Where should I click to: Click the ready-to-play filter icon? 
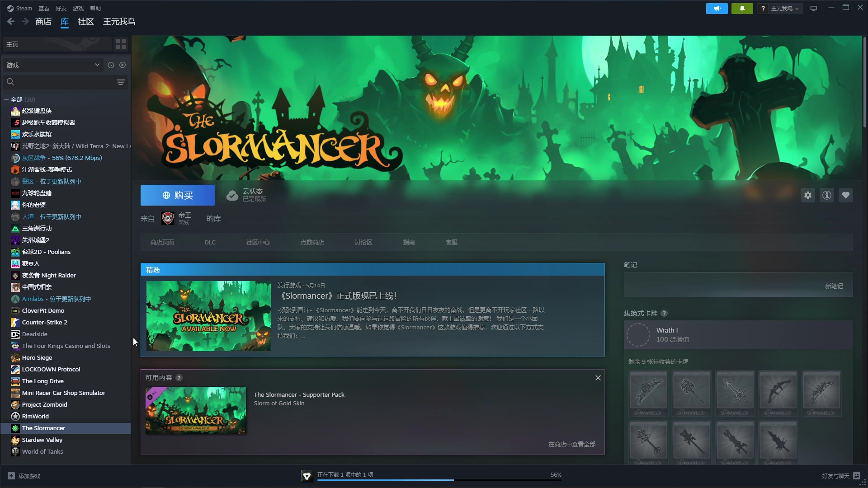click(123, 65)
